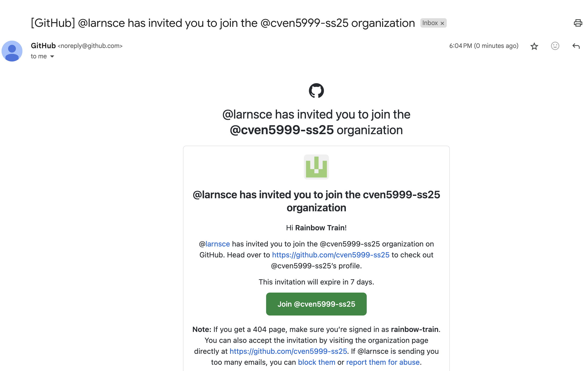Click the GitHub sender name
The height and width of the screenshot is (371, 588).
click(x=43, y=46)
